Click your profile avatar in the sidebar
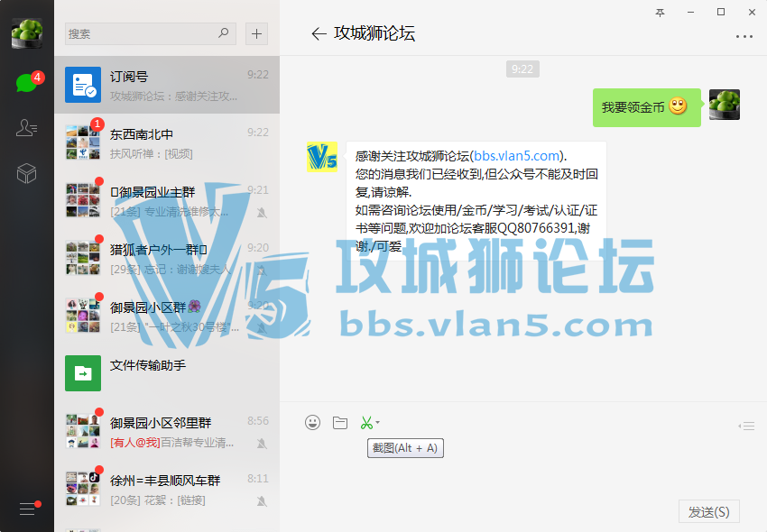The image size is (767, 532). pos(27,33)
